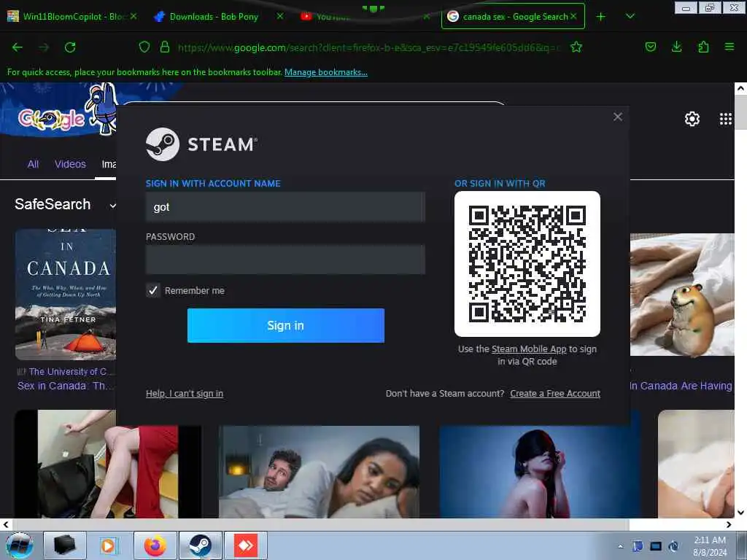Open the couple in bed thumbnail

click(x=320, y=472)
